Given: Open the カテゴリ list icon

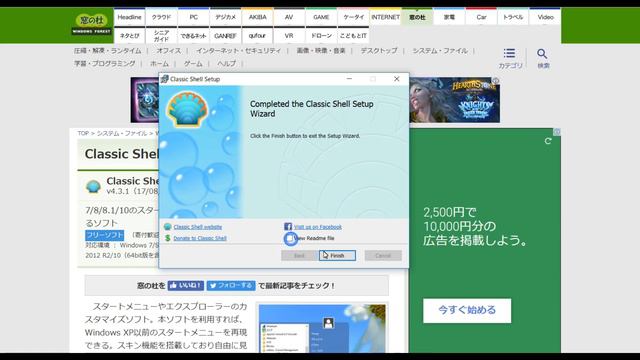Looking at the screenshot, I should [x=510, y=58].
